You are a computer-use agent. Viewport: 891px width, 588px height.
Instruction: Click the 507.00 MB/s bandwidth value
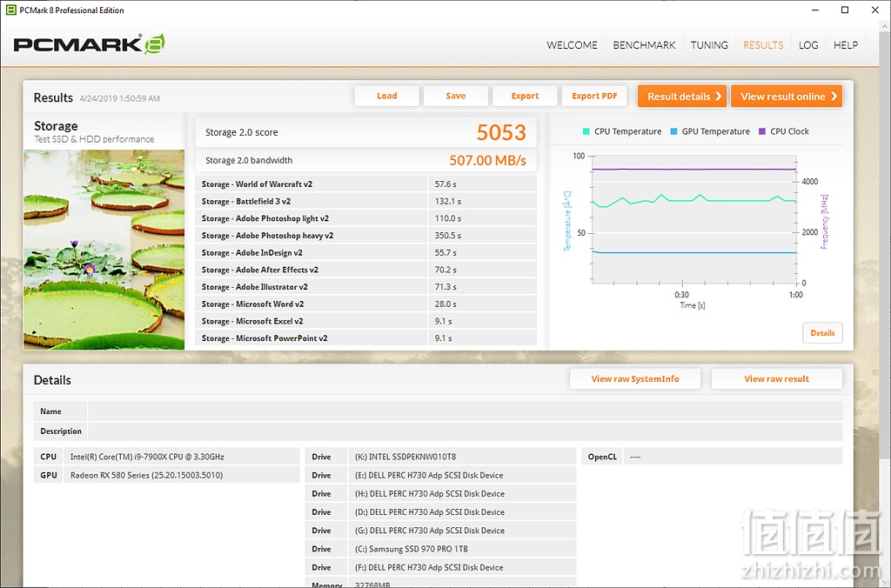[488, 160]
